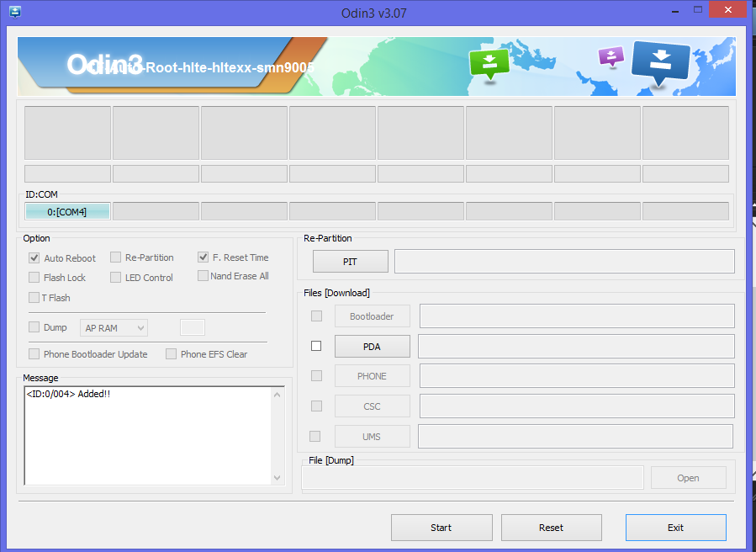This screenshot has height=552, width=756.
Task: Close the Odin3 window
Action: click(728, 9)
